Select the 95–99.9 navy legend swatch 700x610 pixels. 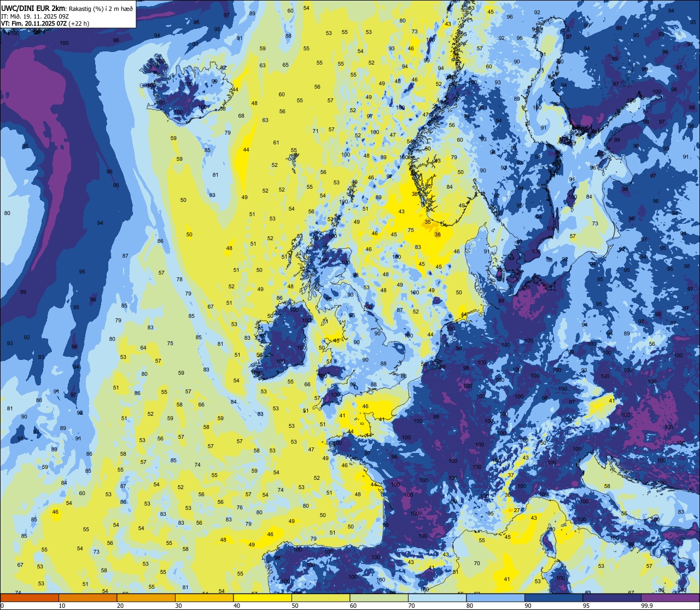pyautogui.click(x=612, y=597)
